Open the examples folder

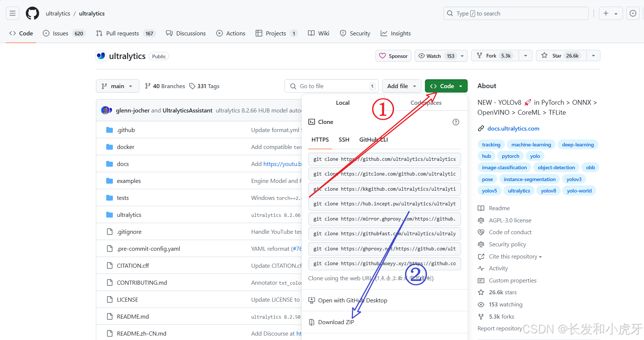[129, 181]
